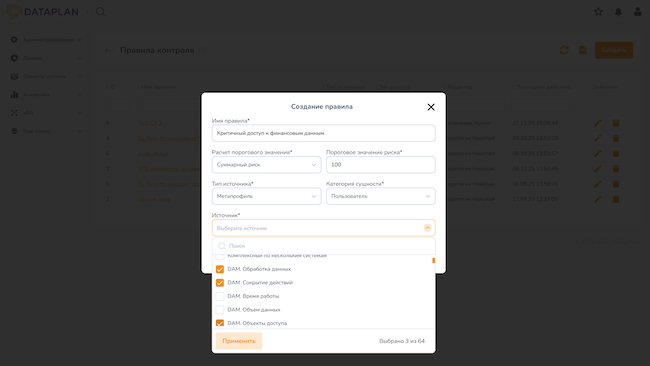
Task: Delete rule dated 06.08.25 13:56:35
Action: 616,184
